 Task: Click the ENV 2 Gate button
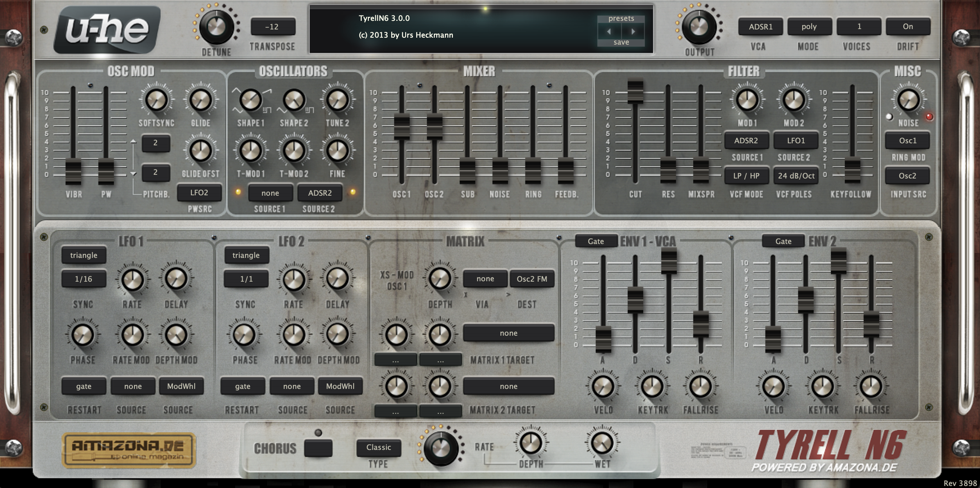(x=783, y=241)
